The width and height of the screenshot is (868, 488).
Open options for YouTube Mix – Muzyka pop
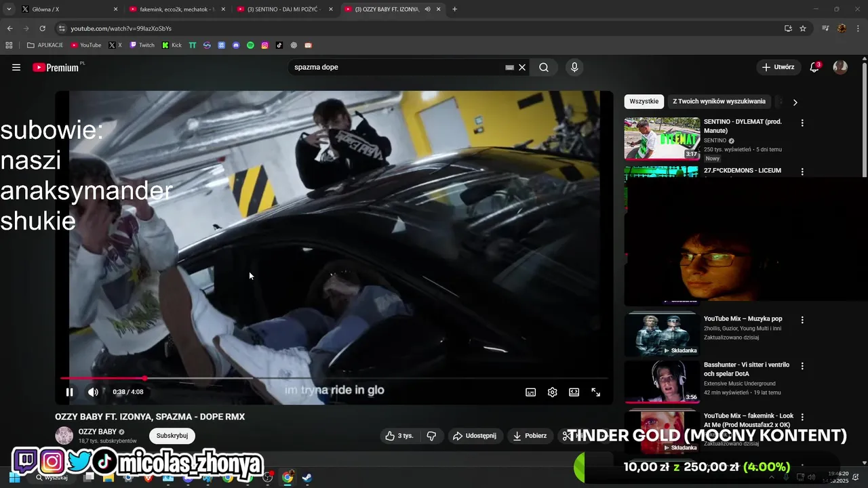[x=802, y=320]
